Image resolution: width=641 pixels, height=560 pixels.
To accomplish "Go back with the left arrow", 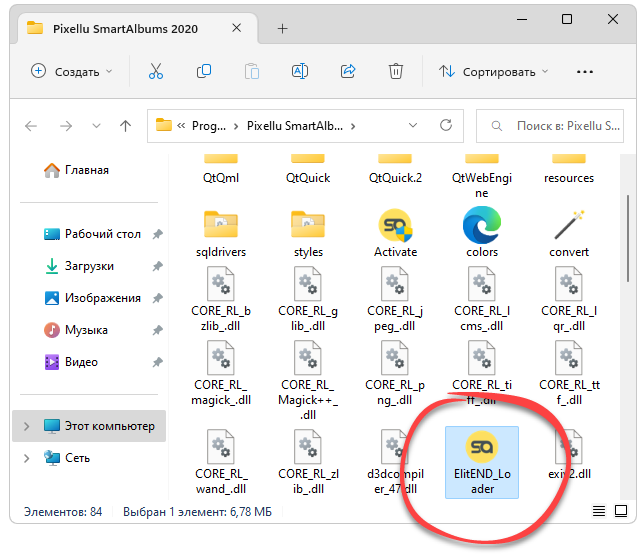I will click(31, 126).
